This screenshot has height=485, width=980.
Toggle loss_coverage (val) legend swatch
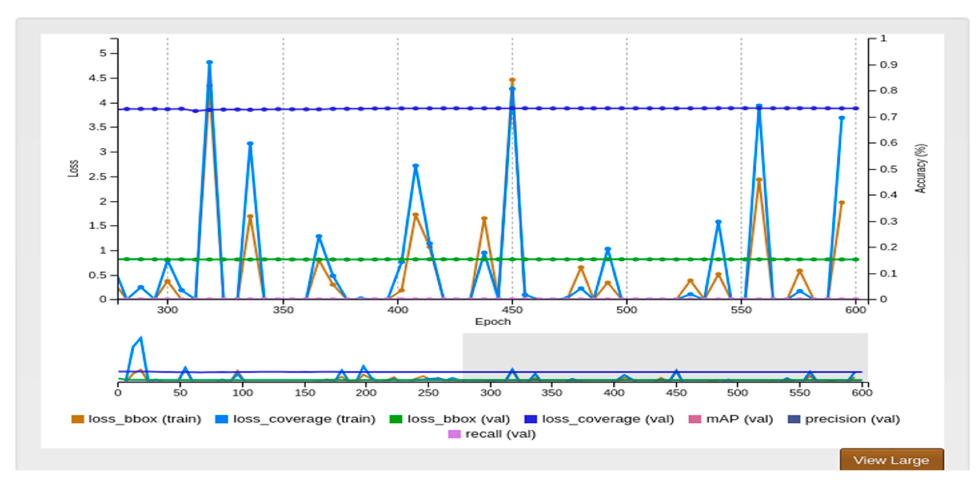tap(530, 419)
